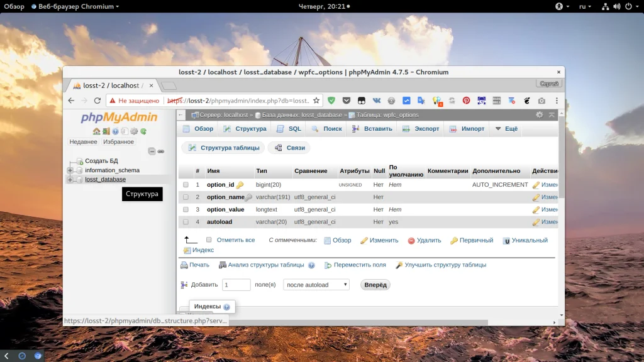
Task: Reload the page in browser toolbar
Action: pyautogui.click(x=97, y=101)
